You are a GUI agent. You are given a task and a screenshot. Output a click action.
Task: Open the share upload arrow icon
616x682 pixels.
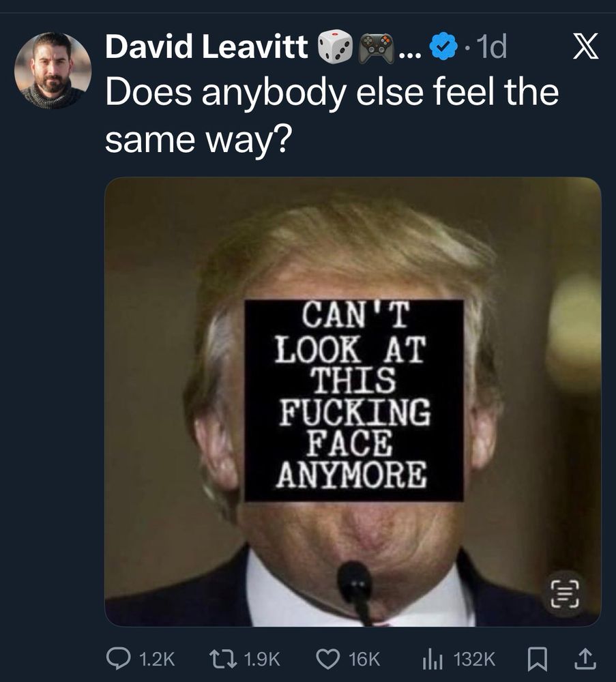(585, 659)
